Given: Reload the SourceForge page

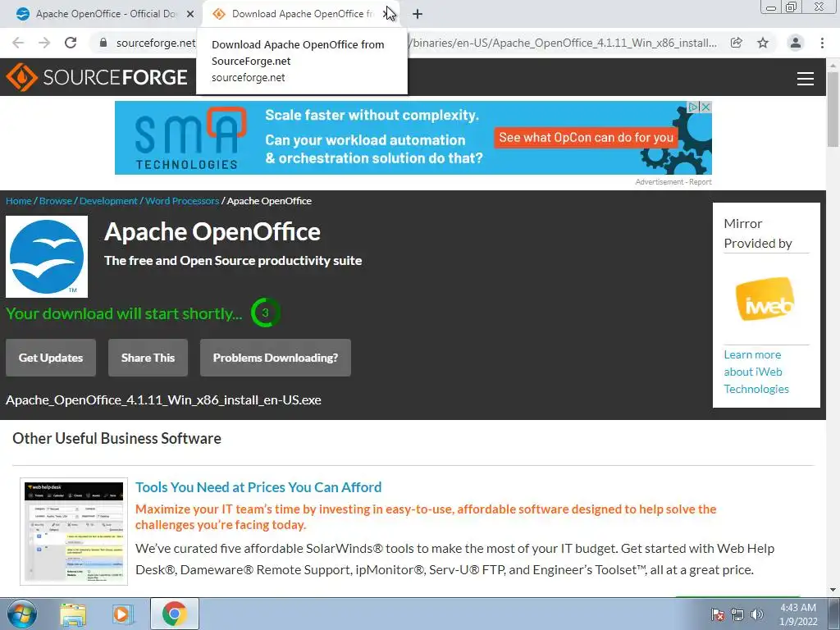Looking at the screenshot, I should (x=71, y=43).
